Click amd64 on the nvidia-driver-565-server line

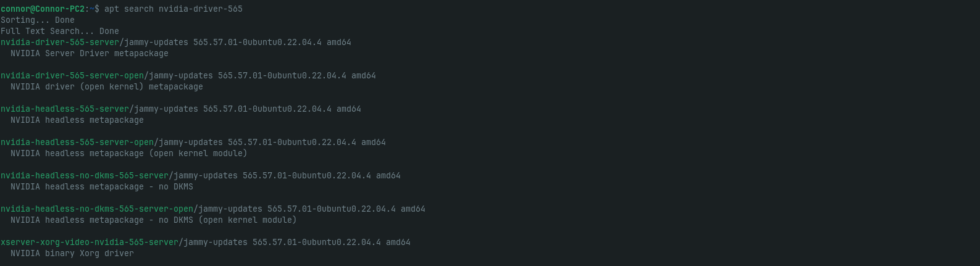pyautogui.click(x=339, y=43)
